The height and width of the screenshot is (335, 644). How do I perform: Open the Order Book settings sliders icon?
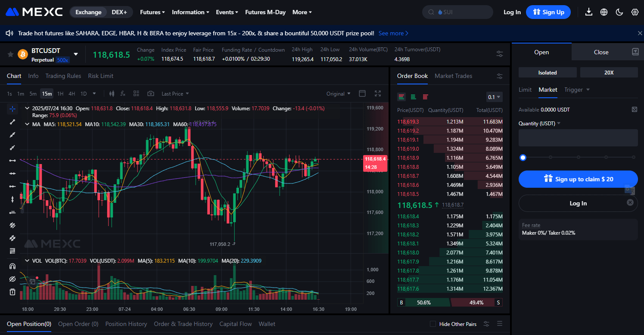pos(500,76)
